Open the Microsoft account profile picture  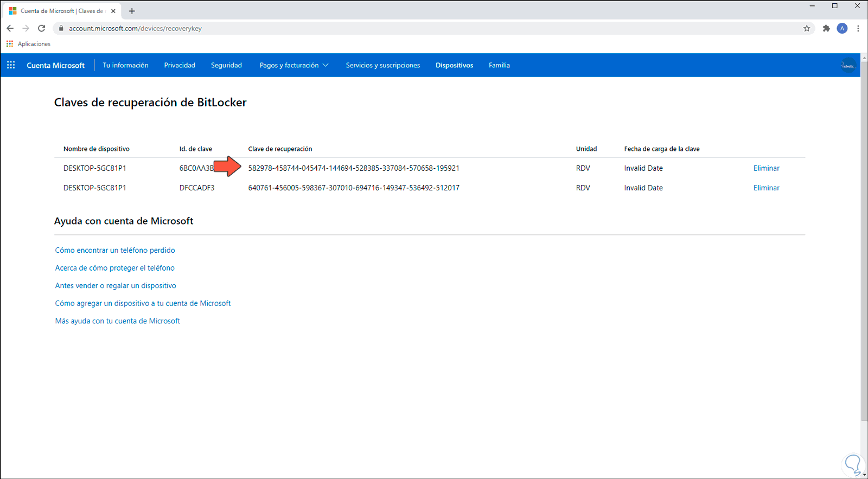coord(848,65)
